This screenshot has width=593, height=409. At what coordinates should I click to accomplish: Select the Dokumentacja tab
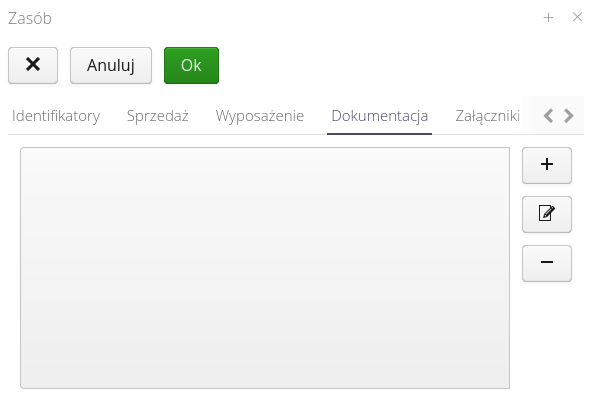(x=379, y=116)
